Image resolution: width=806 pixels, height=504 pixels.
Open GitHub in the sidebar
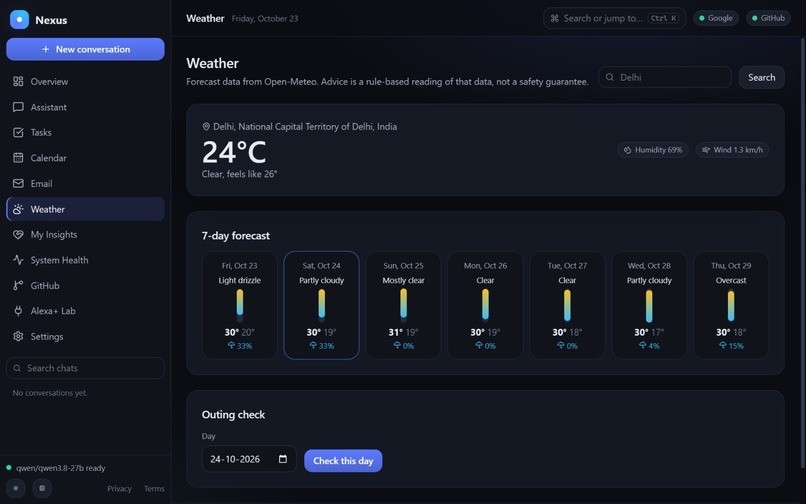[85, 285]
